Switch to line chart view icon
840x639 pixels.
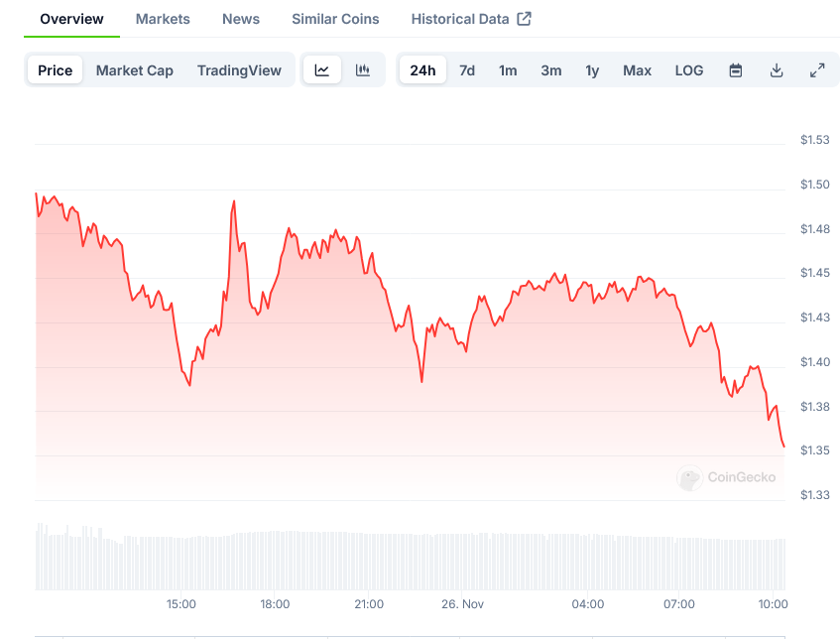322,70
